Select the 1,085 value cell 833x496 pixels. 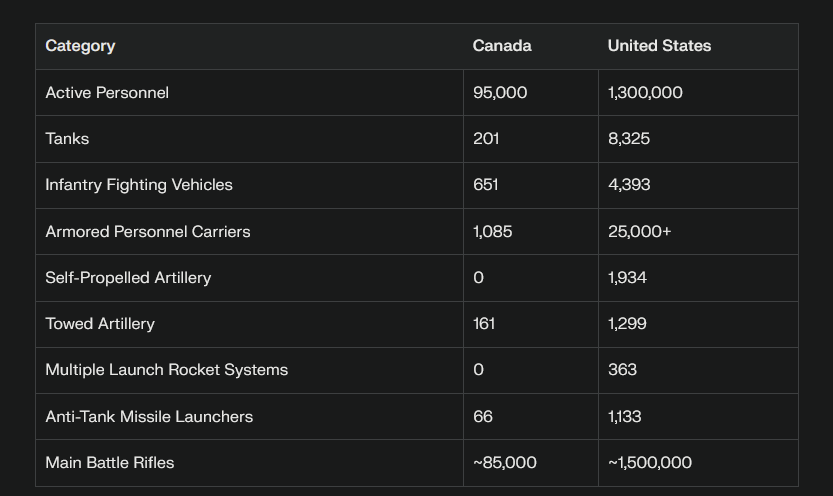pos(492,232)
